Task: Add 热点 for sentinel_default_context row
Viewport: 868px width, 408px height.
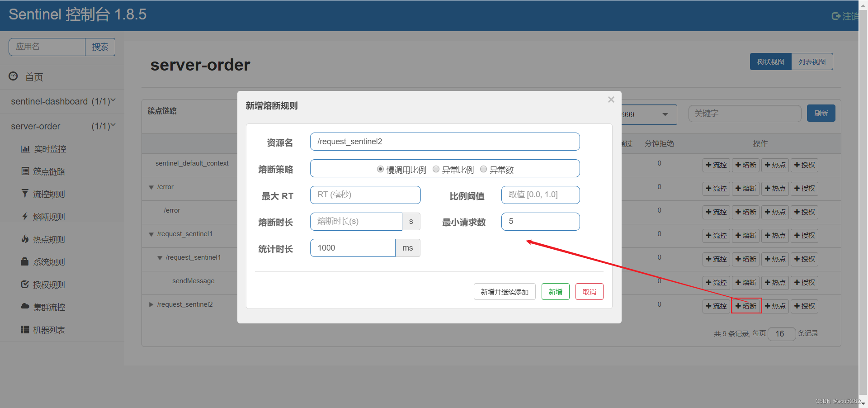Action: point(775,165)
